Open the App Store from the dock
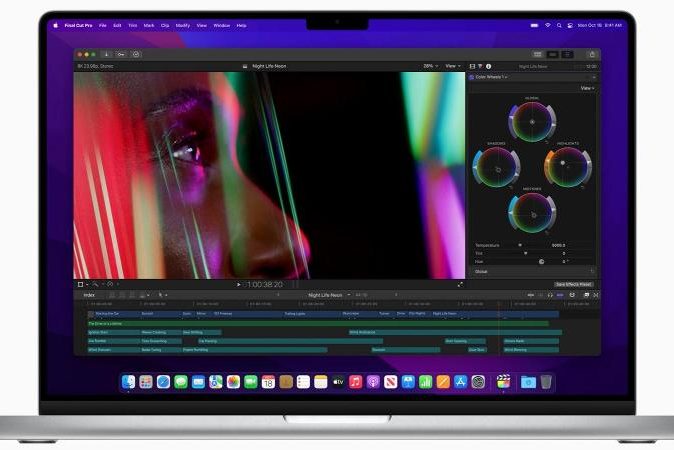 tap(460, 382)
